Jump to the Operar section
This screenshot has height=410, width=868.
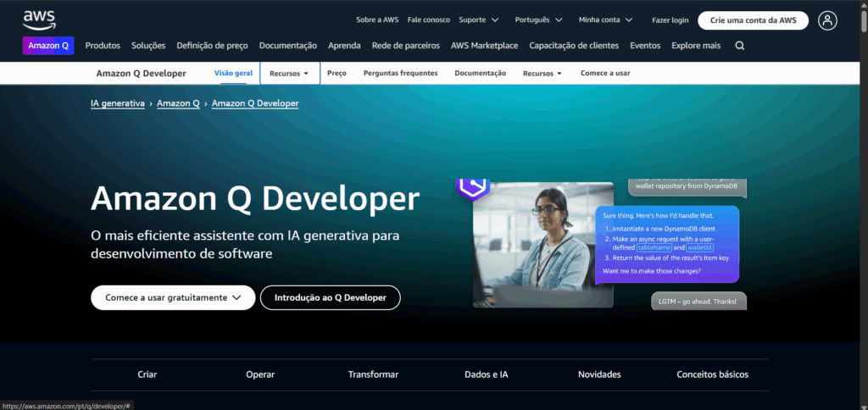260,374
